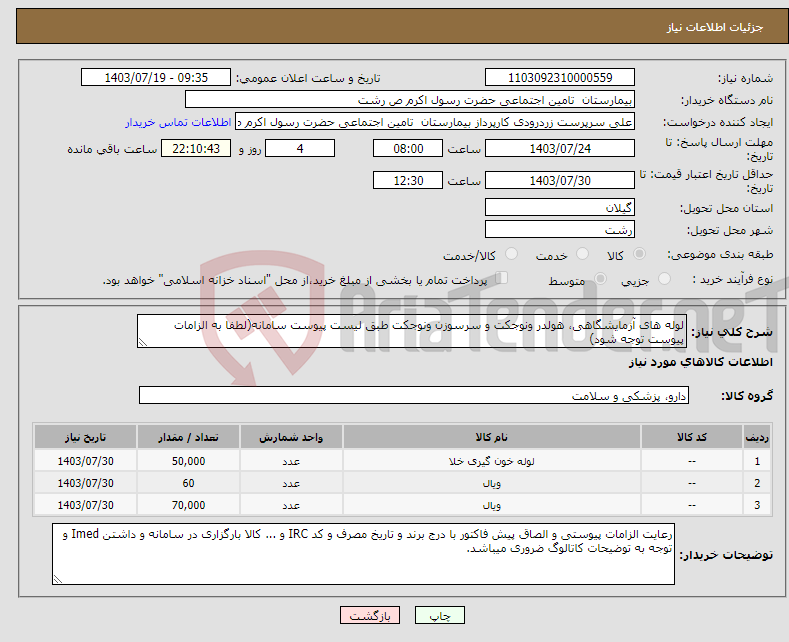Click the general need description text area
This screenshot has width=789, height=642.
[x=412, y=331]
